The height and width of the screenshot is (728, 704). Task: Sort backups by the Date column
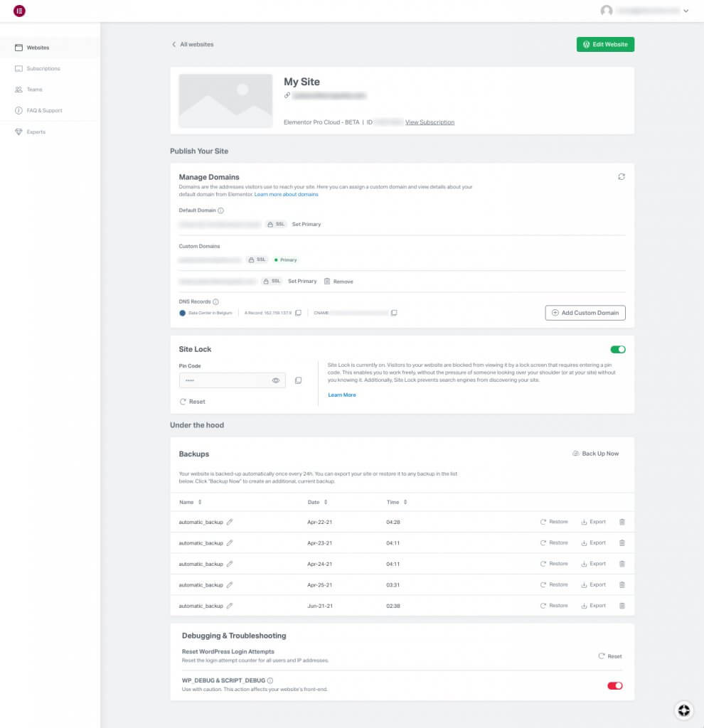click(317, 503)
